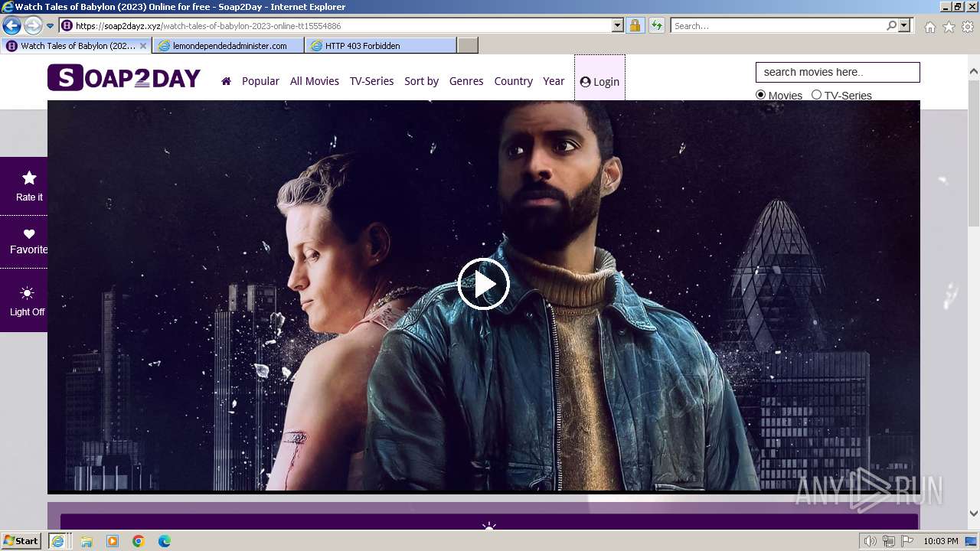Launch Chrome from the taskbar
Viewport: 980px width, 551px height.
pos(139,541)
